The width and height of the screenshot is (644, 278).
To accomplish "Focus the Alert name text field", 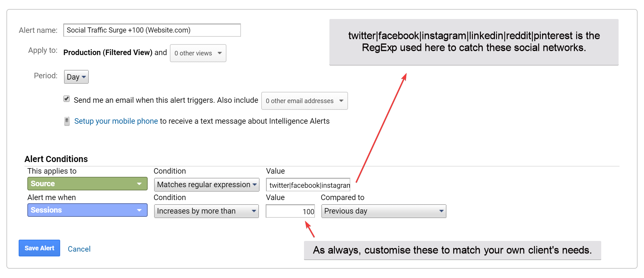I will [x=152, y=30].
